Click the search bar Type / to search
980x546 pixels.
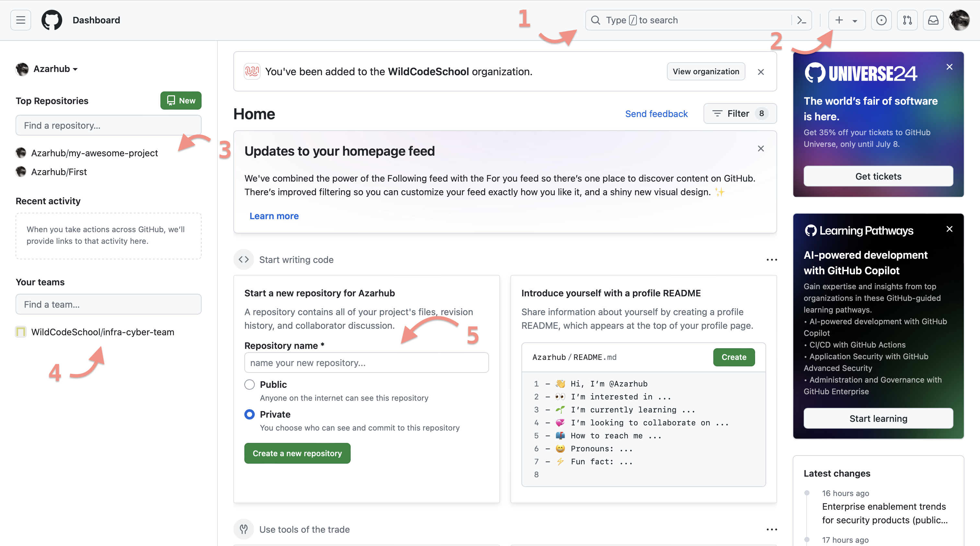tap(698, 20)
